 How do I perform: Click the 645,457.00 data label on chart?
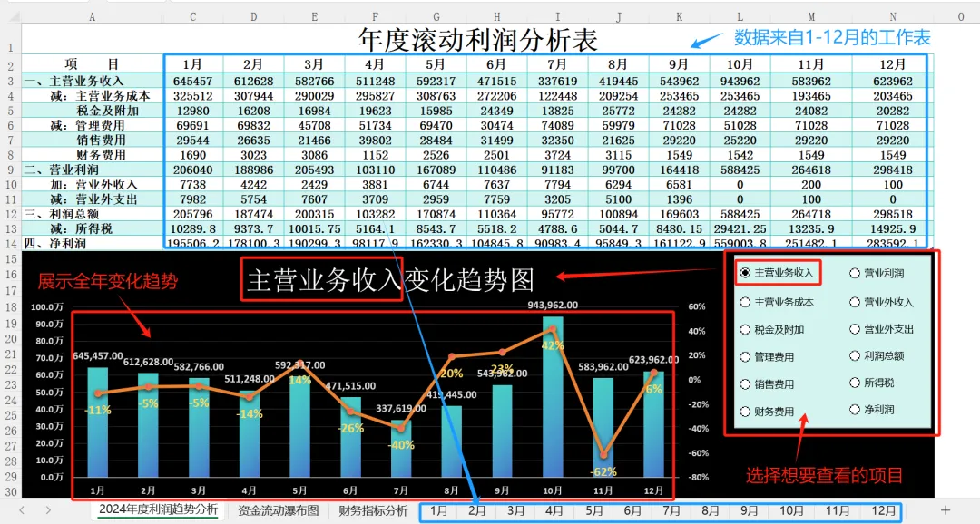click(98, 355)
